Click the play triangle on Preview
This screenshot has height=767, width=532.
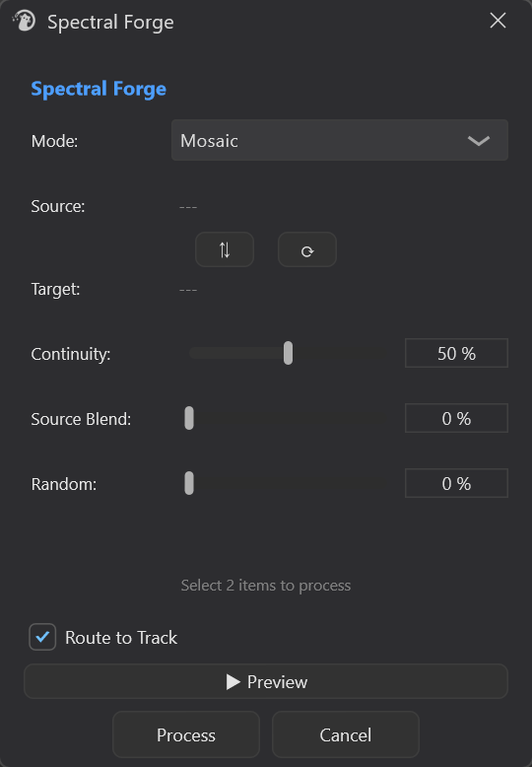click(233, 682)
